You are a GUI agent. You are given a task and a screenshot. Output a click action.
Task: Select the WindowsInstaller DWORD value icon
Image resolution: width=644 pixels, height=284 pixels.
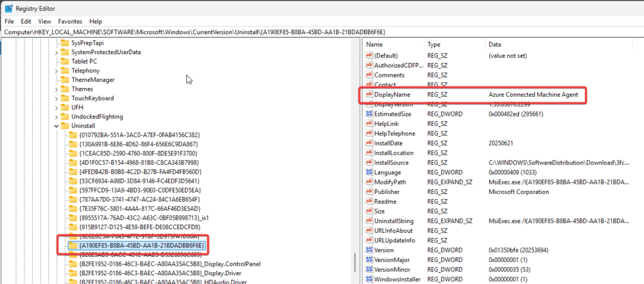point(369,280)
